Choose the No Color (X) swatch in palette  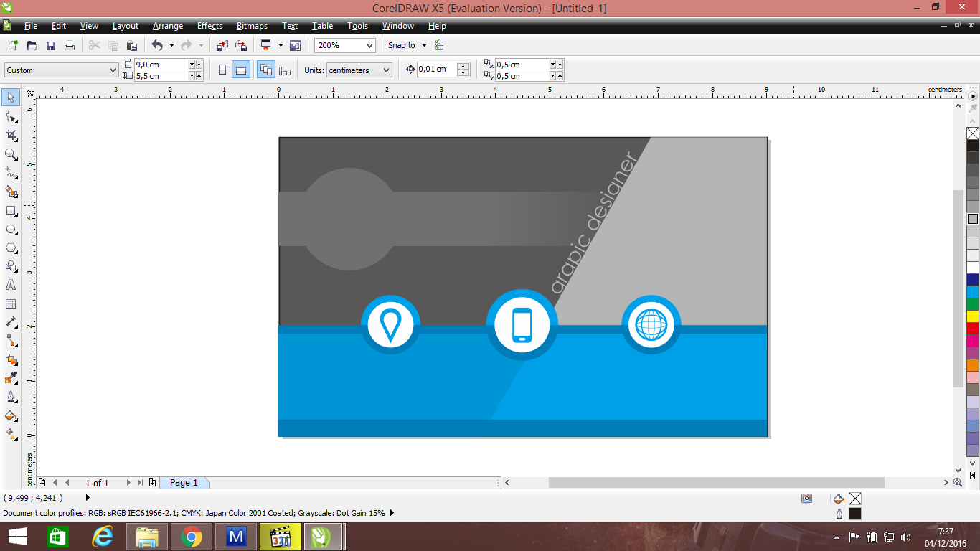(x=973, y=133)
